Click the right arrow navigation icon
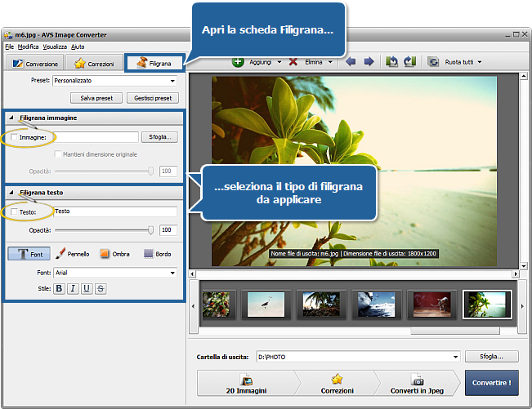The height and width of the screenshot is (409, 532). pyautogui.click(x=369, y=62)
